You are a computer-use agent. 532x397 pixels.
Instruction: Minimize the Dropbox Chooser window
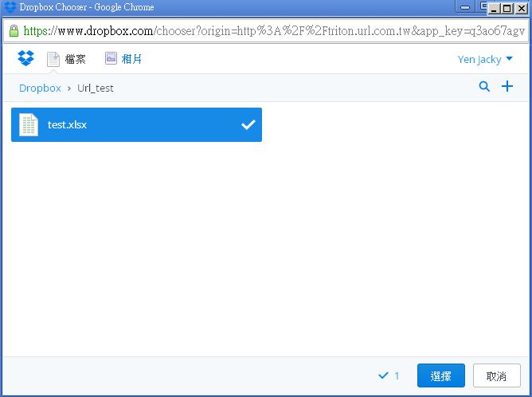[x=494, y=9]
